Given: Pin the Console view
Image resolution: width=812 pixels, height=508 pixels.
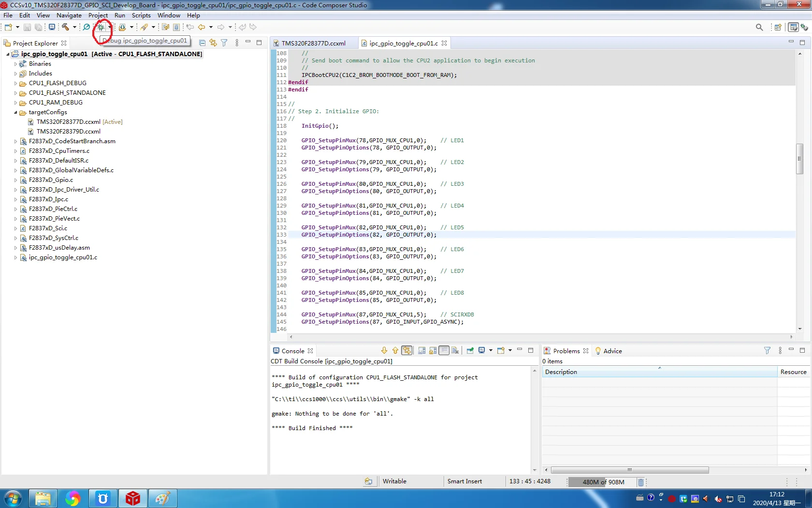Looking at the screenshot, I should [470, 350].
